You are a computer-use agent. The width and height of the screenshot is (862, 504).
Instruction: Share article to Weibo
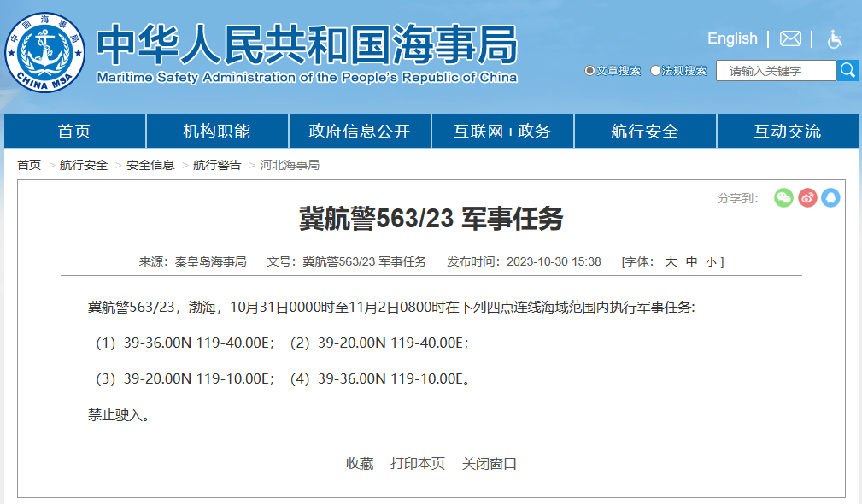pos(807,198)
